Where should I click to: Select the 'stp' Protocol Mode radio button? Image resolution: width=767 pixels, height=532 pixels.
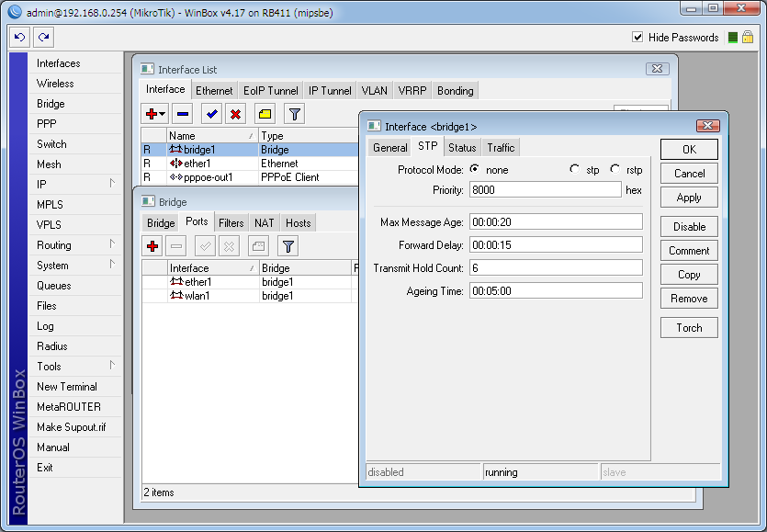(574, 169)
